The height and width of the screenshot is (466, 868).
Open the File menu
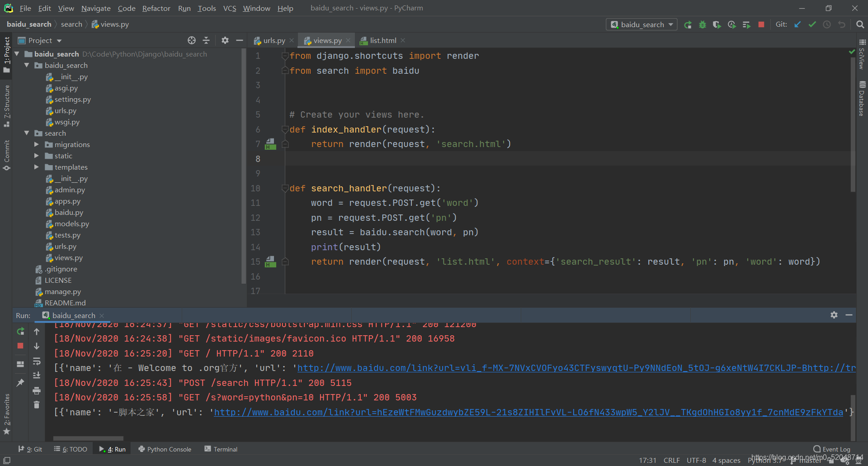(x=25, y=8)
